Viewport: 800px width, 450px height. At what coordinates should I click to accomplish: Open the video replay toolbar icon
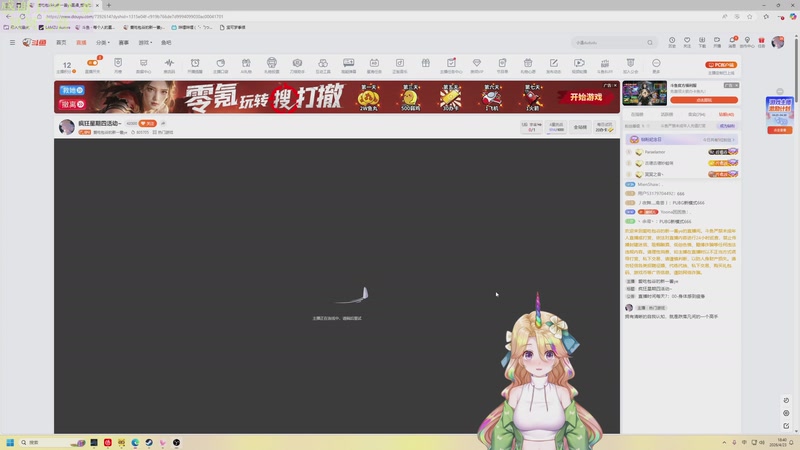579,65
